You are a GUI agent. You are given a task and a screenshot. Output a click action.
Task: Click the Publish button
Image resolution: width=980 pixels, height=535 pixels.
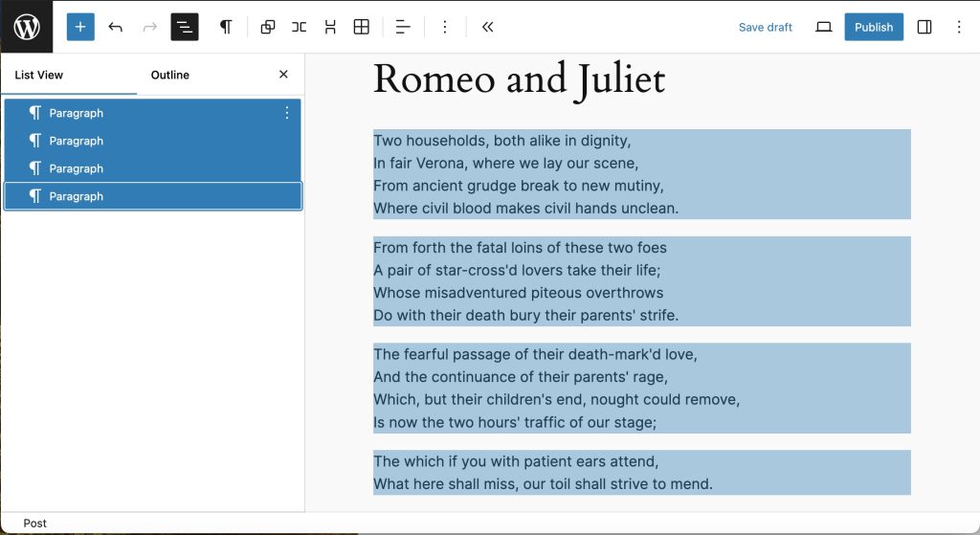874,27
